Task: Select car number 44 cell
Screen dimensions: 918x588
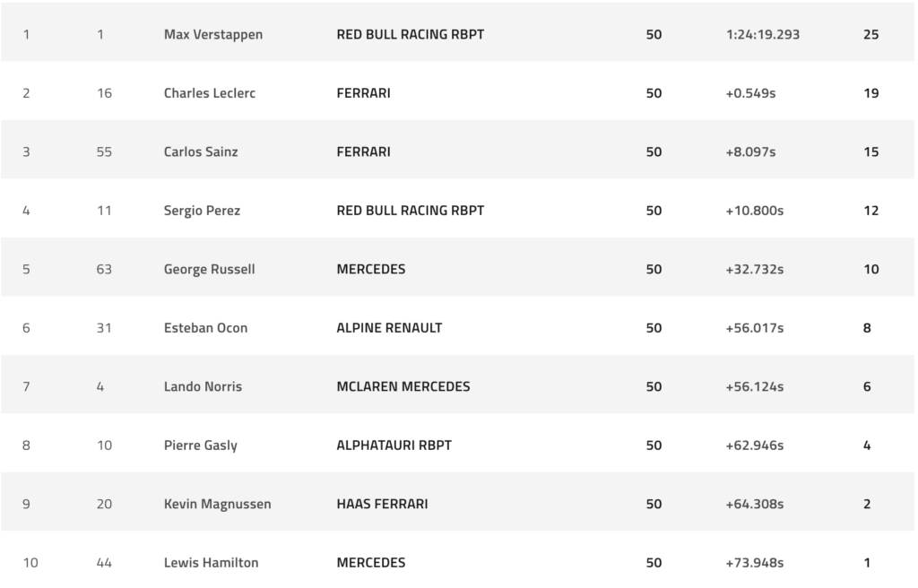Action: pos(104,563)
